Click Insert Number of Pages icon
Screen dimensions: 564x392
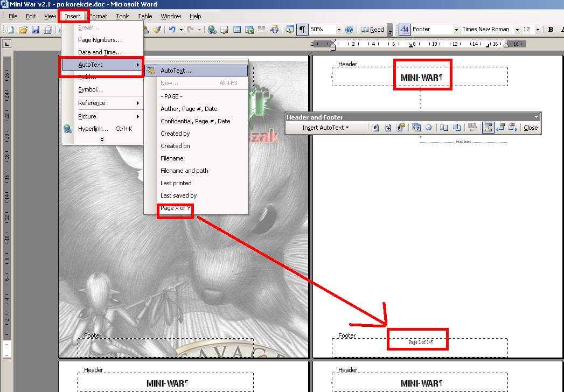click(x=388, y=128)
